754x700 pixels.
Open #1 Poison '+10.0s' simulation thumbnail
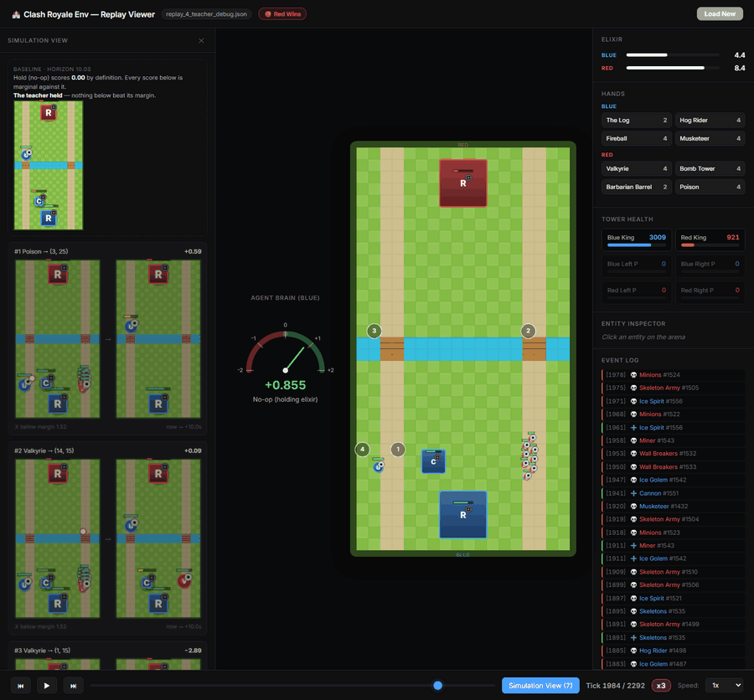158,339
